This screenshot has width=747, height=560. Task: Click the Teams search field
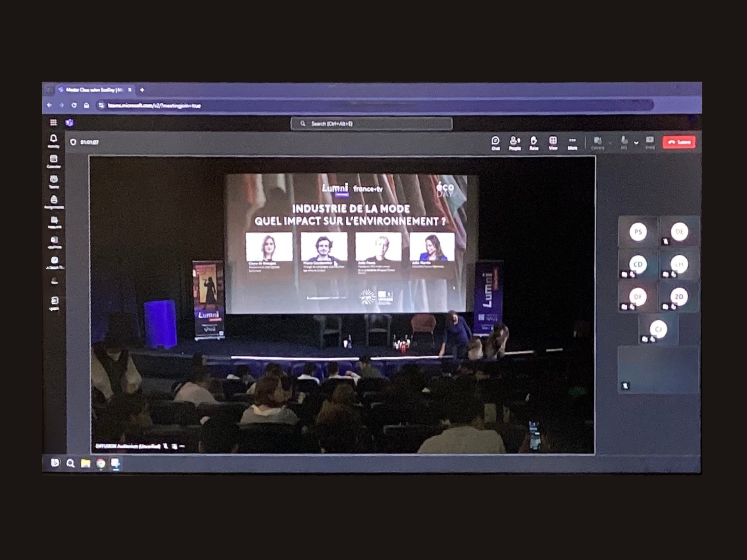coord(372,124)
